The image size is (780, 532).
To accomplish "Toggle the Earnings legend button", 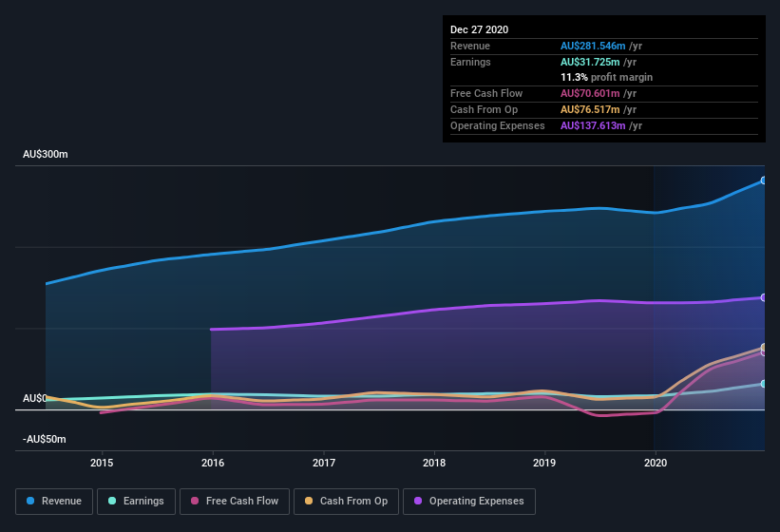I will click(x=135, y=501).
